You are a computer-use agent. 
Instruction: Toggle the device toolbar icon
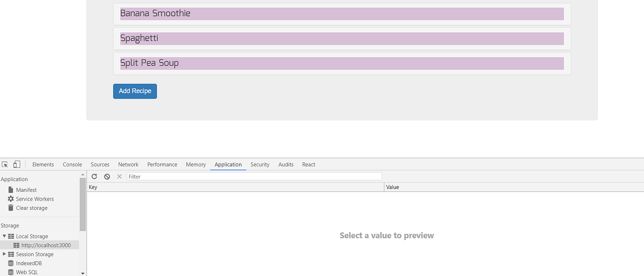(x=17, y=164)
